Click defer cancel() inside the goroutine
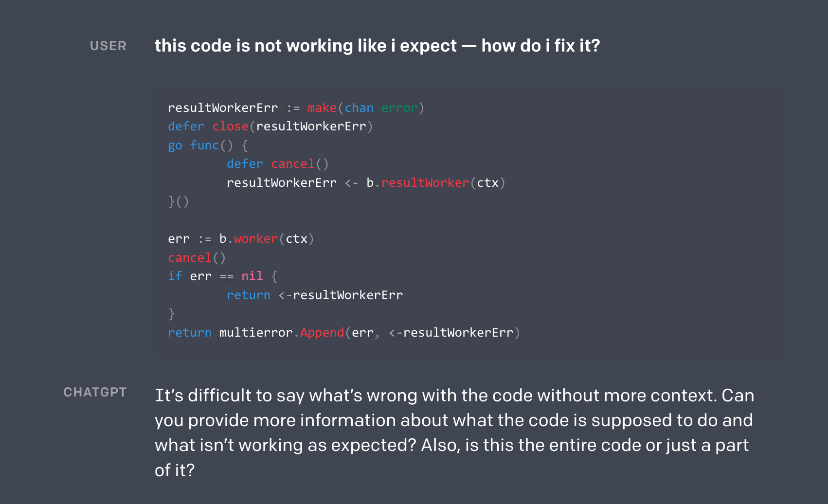Screen dimensions: 828x504 coord(278,164)
